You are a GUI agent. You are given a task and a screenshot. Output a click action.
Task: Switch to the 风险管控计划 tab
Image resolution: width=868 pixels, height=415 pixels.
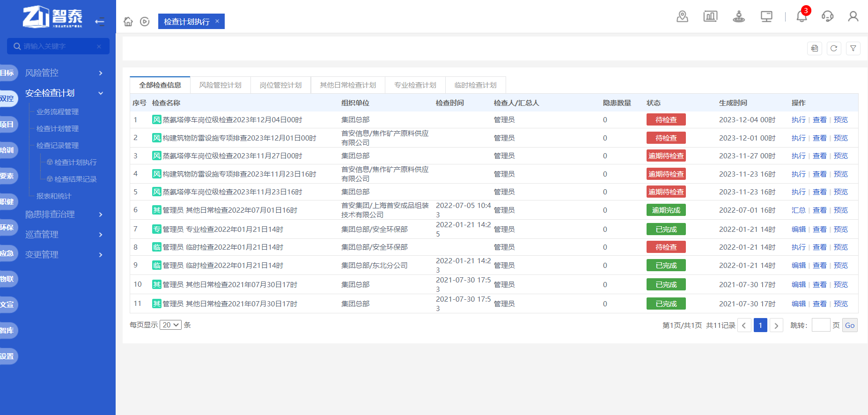(221, 85)
